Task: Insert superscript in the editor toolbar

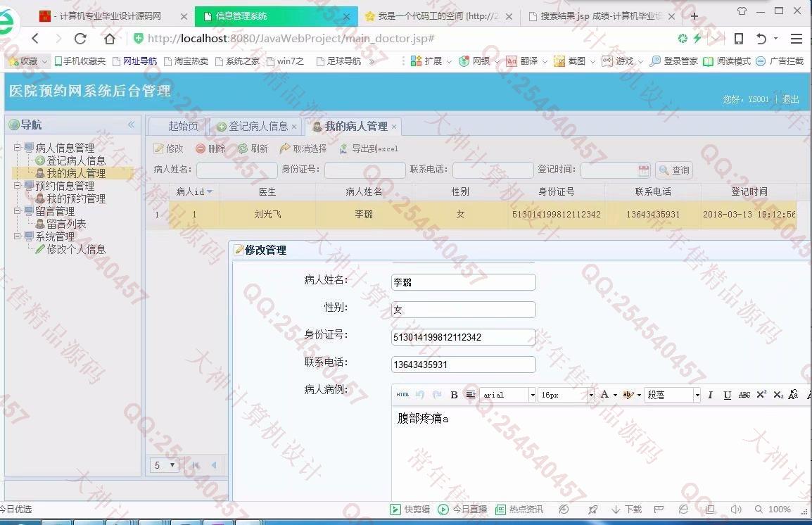Action: tap(761, 395)
